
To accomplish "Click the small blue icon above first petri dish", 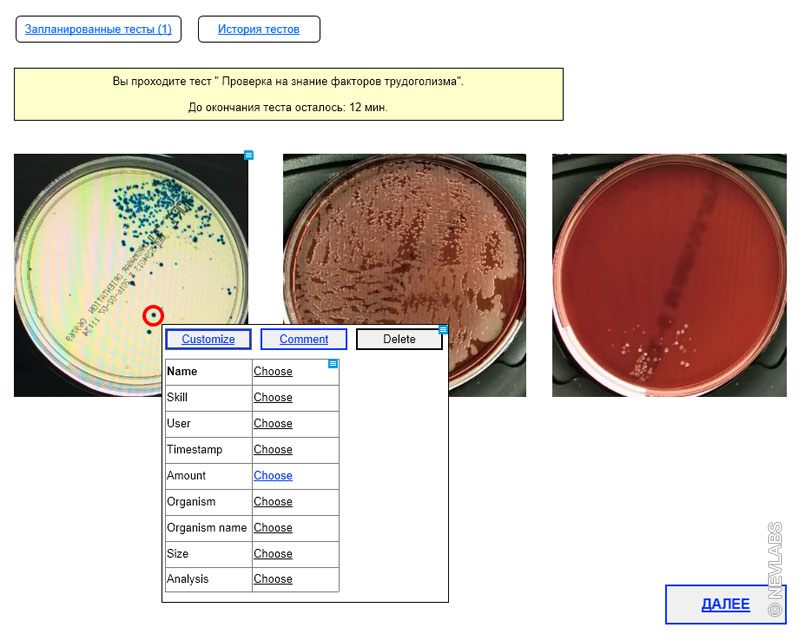I will pos(249,155).
